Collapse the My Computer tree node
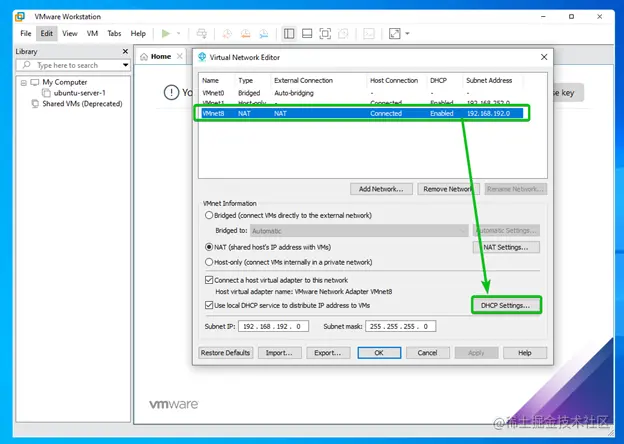This screenshot has width=624, height=444. tap(23, 82)
